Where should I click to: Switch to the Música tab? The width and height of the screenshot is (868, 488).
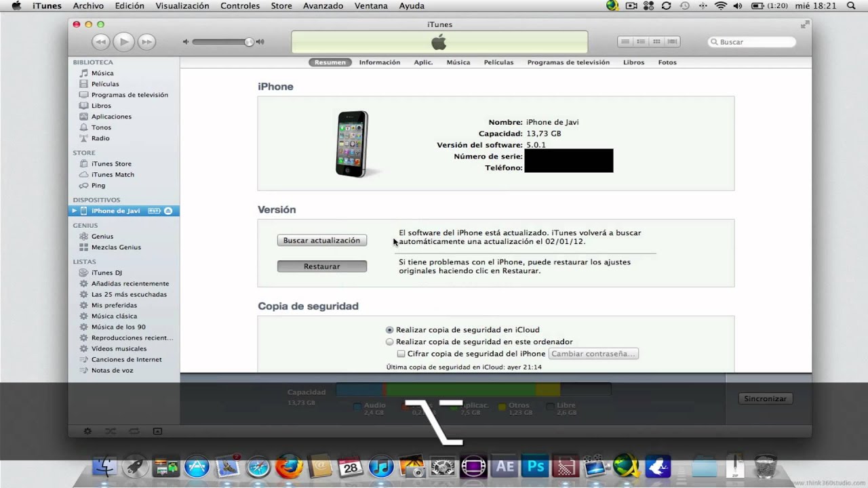click(x=458, y=62)
